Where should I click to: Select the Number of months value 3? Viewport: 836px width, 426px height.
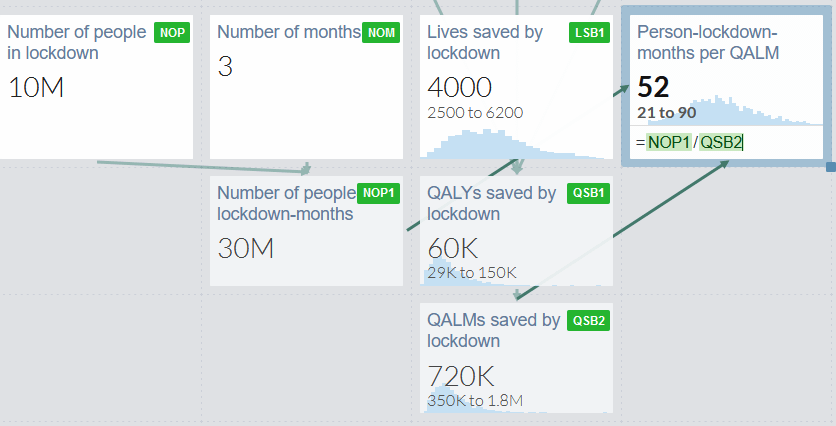tap(225, 67)
